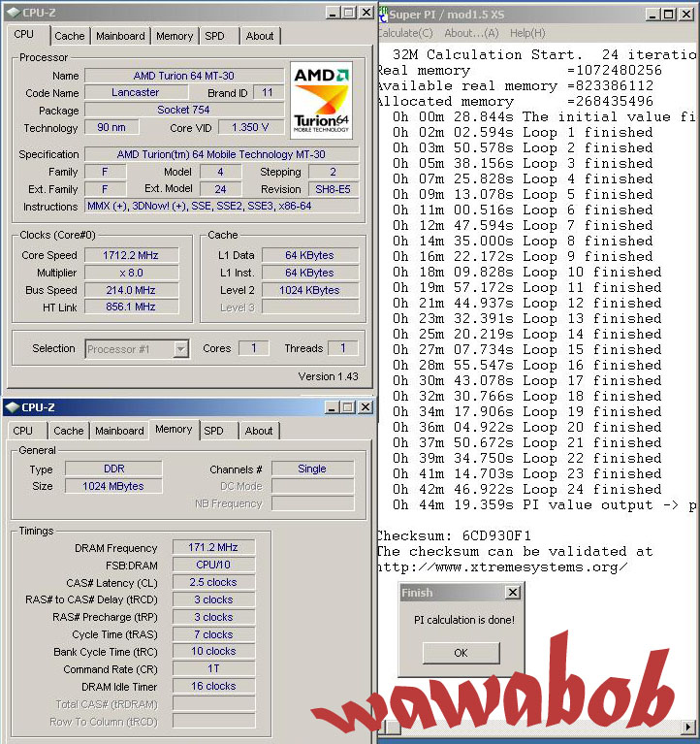Click the Core VID value 1.350 V
This screenshot has width=700, height=744.
[x=250, y=128]
